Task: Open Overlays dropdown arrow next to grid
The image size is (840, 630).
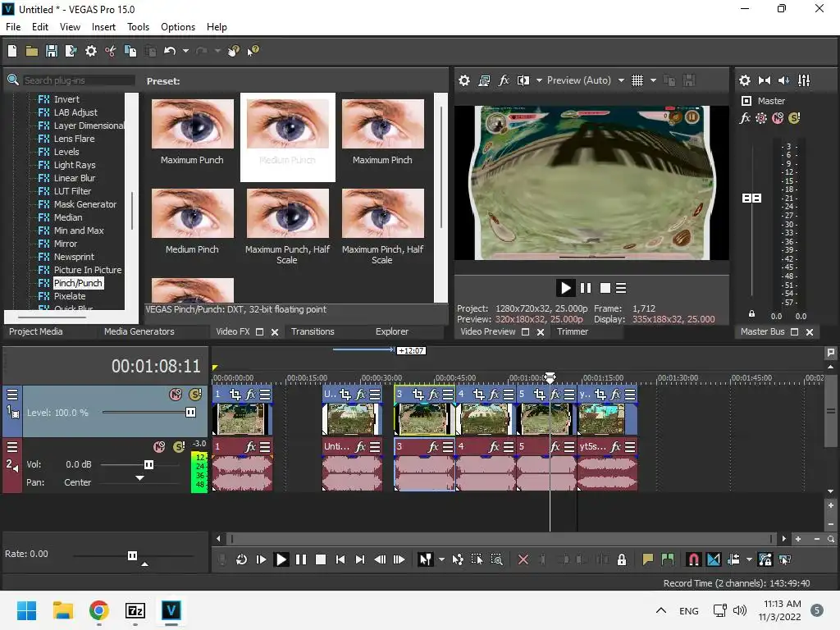Action: (x=653, y=80)
